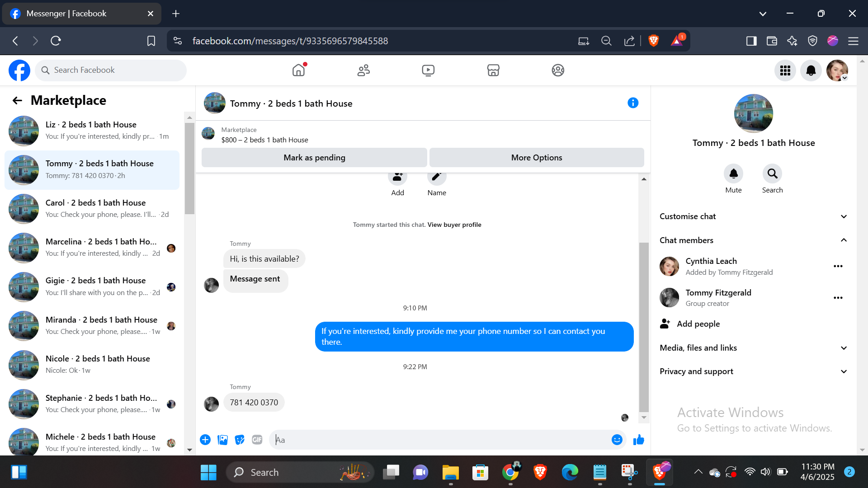Open the Facebook menu grid icon
868x488 pixels.
[x=785, y=70]
